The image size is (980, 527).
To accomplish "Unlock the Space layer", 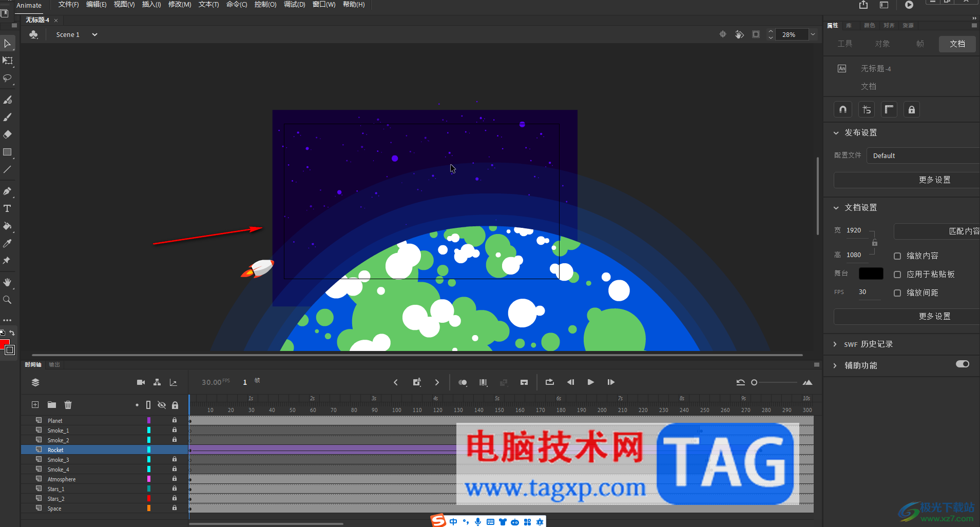I will (x=175, y=508).
